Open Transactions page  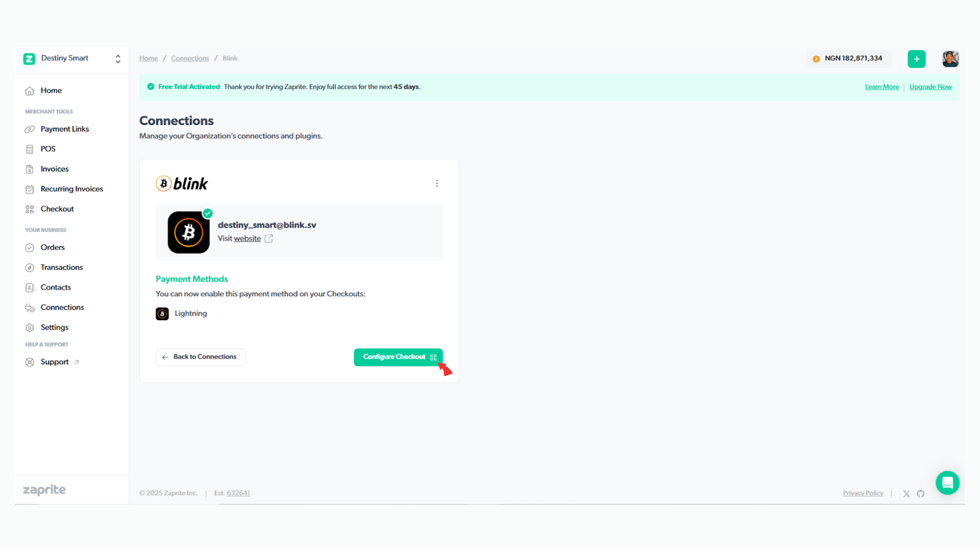tap(61, 268)
